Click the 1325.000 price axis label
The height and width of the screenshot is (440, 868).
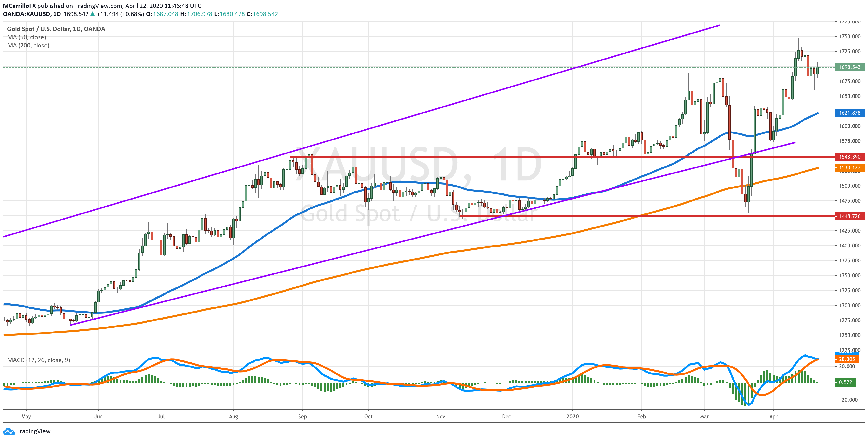(x=849, y=290)
